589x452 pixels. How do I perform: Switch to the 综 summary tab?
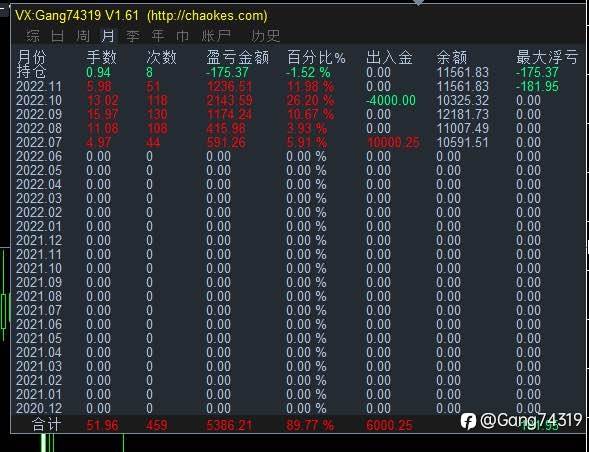click(x=33, y=36)
